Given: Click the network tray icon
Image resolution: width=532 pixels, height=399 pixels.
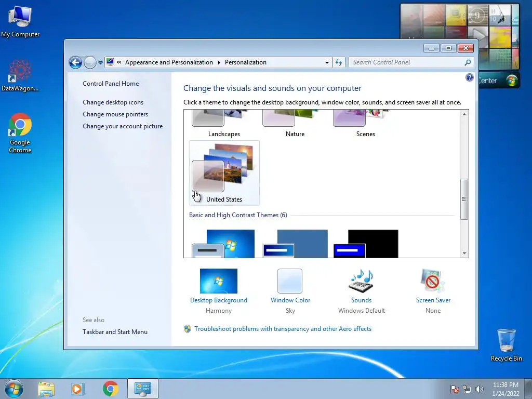Looking at the screenshot, I should tap(467, 389).
